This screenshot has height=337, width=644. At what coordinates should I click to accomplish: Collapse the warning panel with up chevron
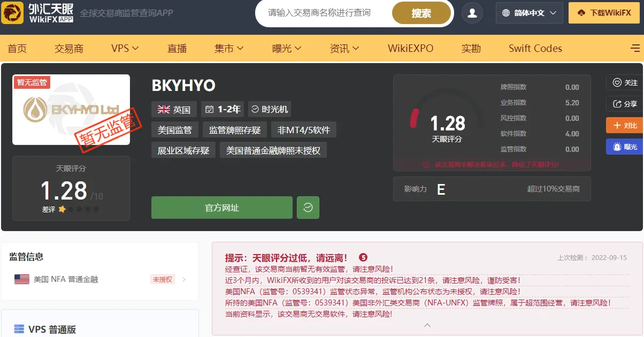click(427, 325)
